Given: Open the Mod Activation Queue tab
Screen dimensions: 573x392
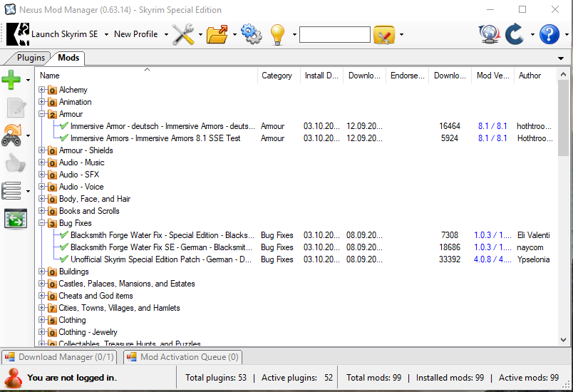Looking at the screenshot, I should pyautogui.click(x=183, y=357).
